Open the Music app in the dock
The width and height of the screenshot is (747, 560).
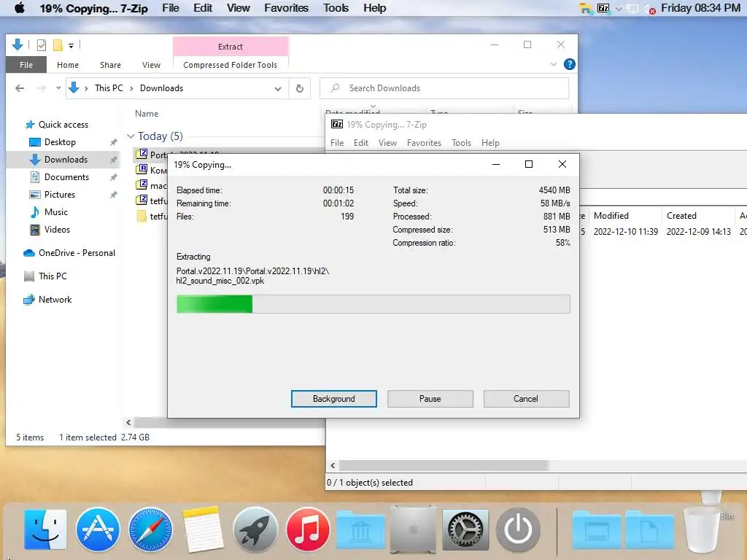[308, 529]
